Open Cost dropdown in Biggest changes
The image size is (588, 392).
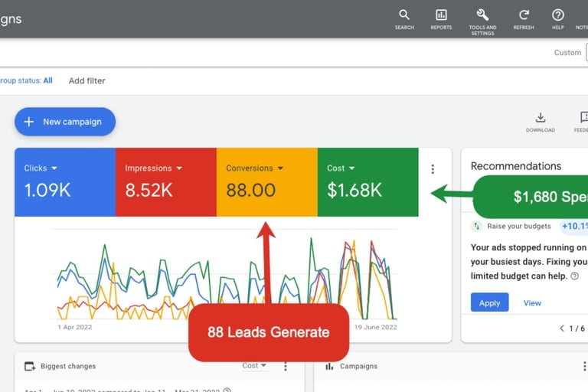coord(254,365)
